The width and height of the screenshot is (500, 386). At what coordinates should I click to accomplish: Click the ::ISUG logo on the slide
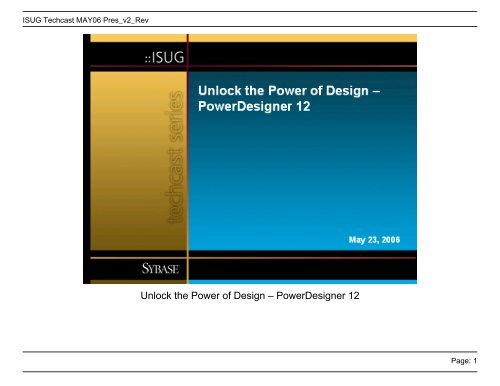[164, 57]
